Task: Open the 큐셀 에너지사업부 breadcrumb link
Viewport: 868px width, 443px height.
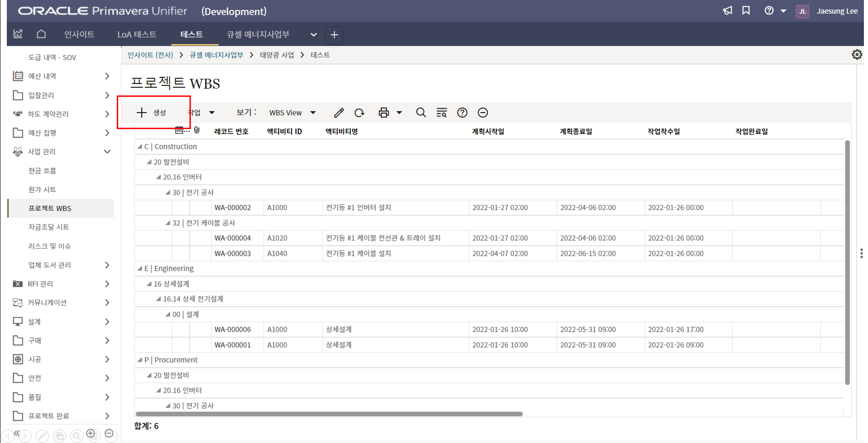Action: (x=216, y=55)
